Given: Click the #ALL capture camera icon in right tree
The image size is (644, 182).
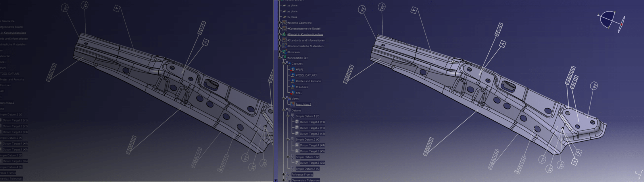Looking at the screenshot, I should click(293, 93).
